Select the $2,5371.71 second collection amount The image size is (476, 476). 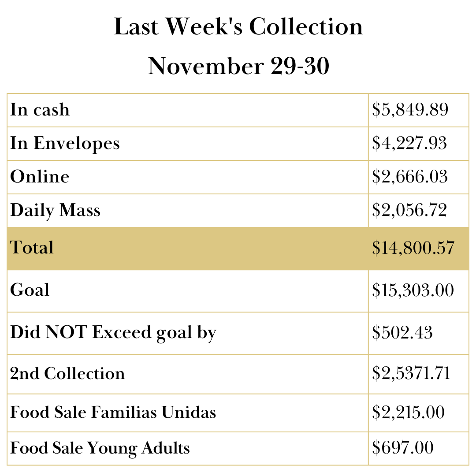(411, 374)
